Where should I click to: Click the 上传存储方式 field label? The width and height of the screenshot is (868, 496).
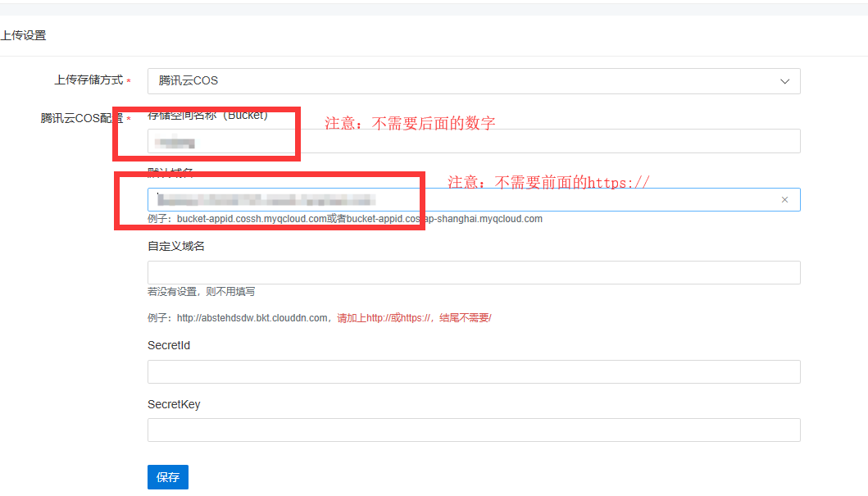(89, 80)
